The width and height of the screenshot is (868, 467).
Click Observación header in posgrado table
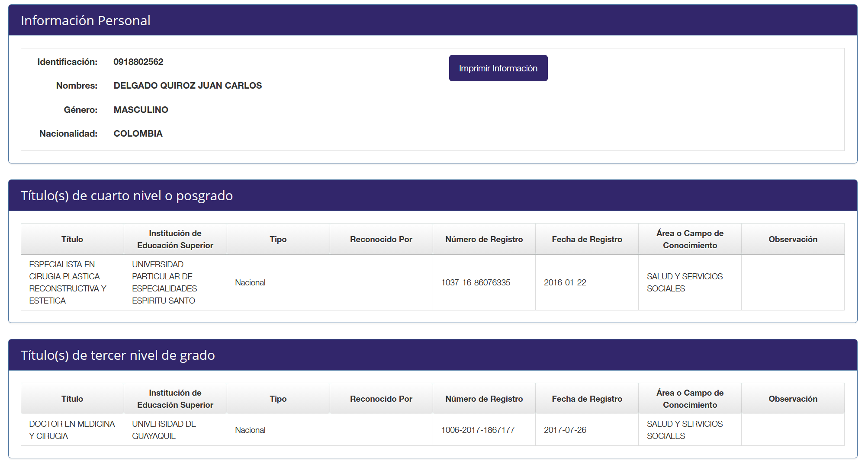click(793, 239)
